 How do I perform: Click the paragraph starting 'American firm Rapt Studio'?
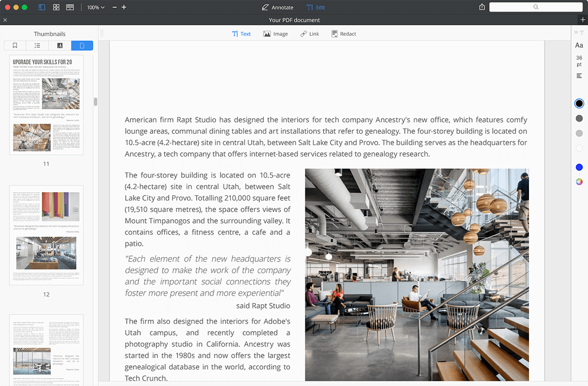pos(326,137)
